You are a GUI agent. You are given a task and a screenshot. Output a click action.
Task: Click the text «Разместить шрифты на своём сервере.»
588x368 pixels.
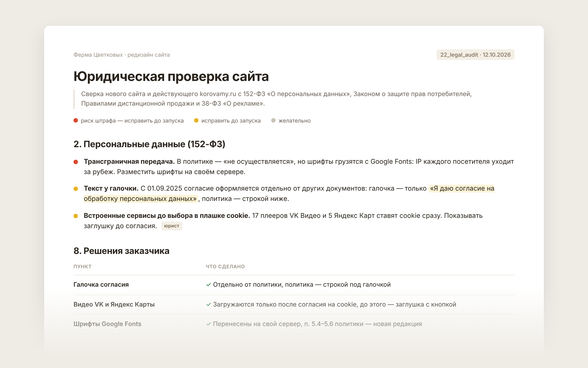(x=181, y=172)
